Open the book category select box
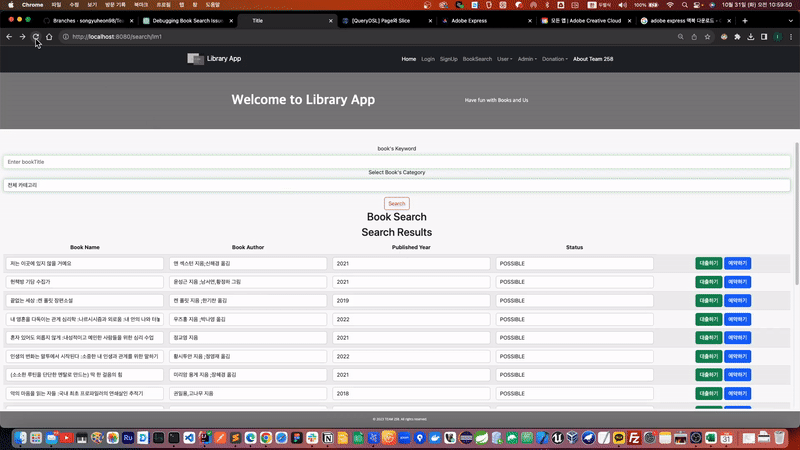This screenshot has height=450, width=800. [396, 185]
